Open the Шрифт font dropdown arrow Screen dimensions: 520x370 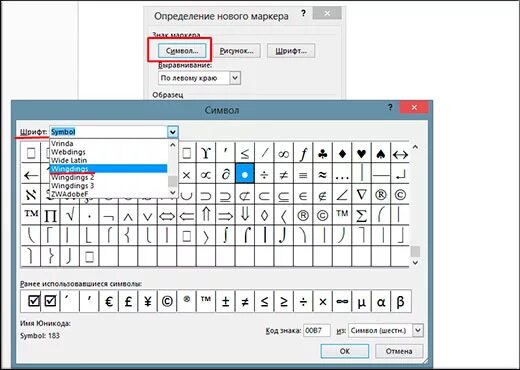tap(172, 132)
